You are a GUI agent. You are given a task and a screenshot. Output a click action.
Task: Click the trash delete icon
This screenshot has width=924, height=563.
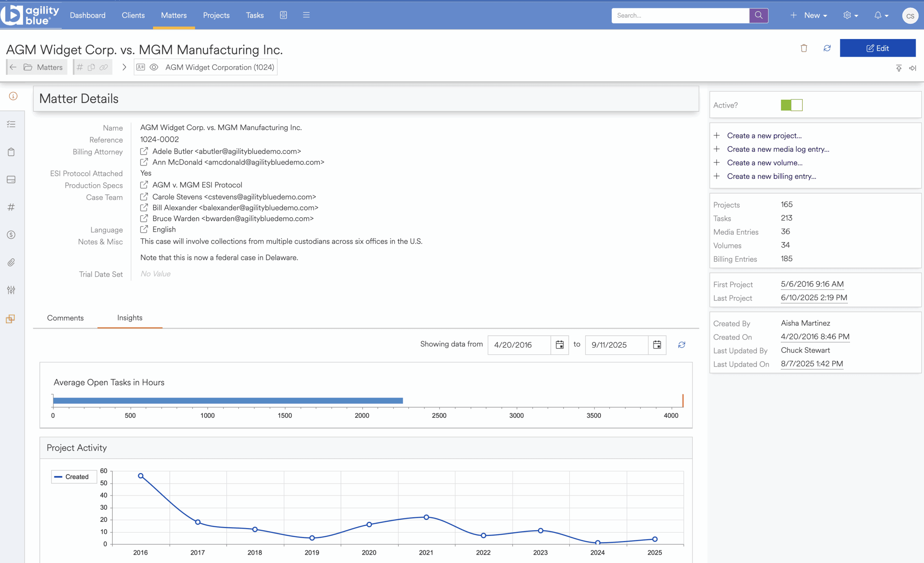(803, 48)
